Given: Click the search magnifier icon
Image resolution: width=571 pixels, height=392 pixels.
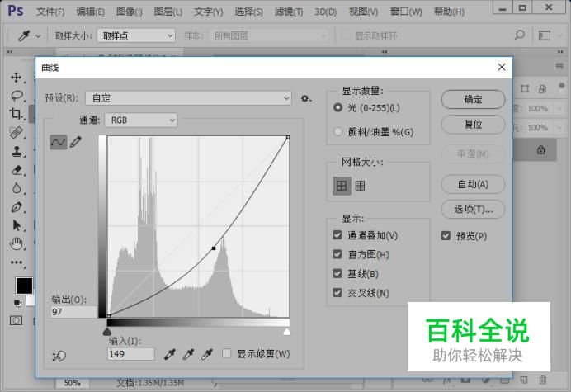Looking at the screenshot, I should tap(519, 35).
